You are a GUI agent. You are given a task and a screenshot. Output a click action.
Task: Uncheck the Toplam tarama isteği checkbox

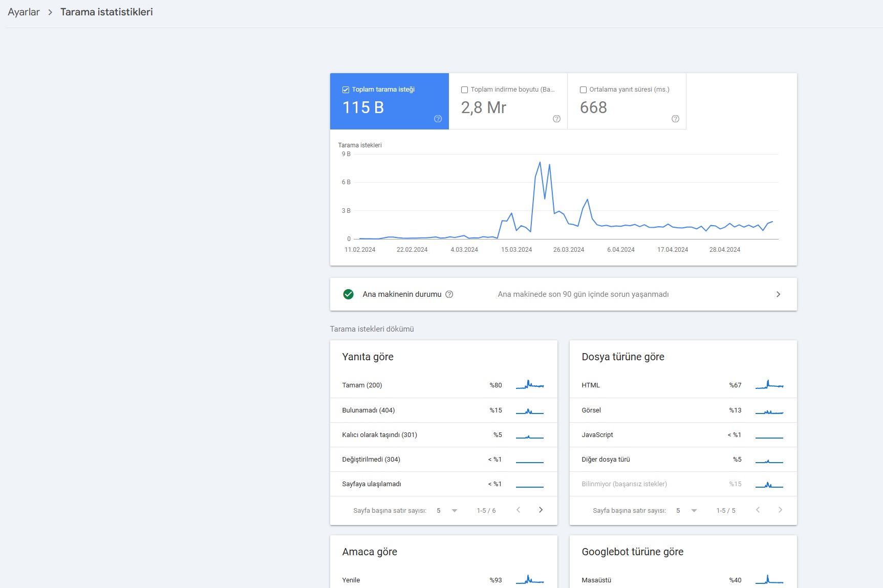point(346,90)
